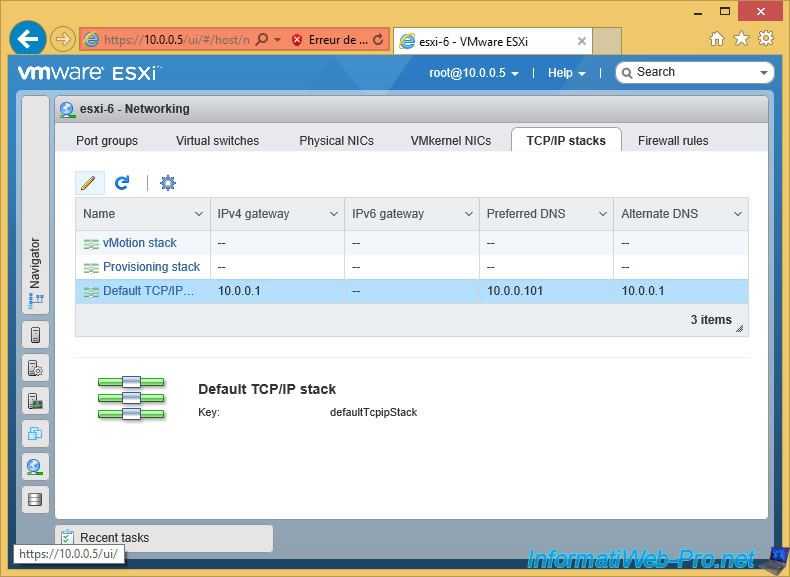The width and height of the screenshot is (790, 577).
Task: Open the Help dropdown menu
Action: coord(567,73)
